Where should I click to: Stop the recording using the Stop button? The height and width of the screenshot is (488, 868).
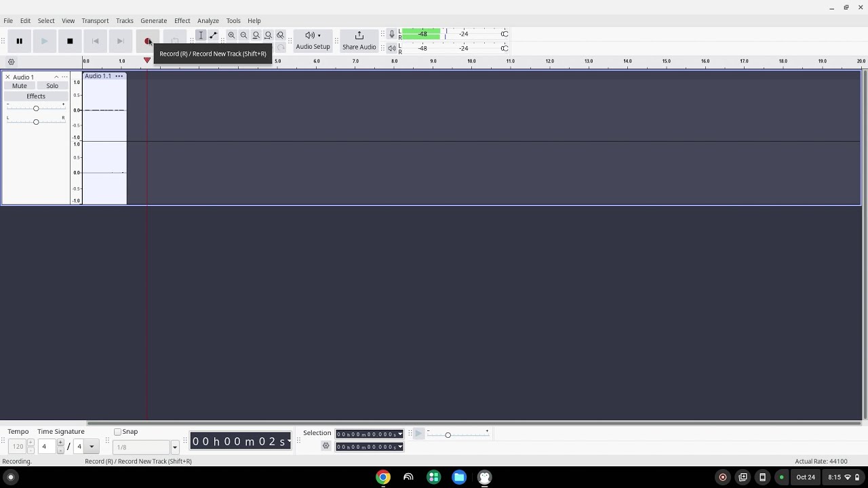pyautogui.click(x=70, y=41)
